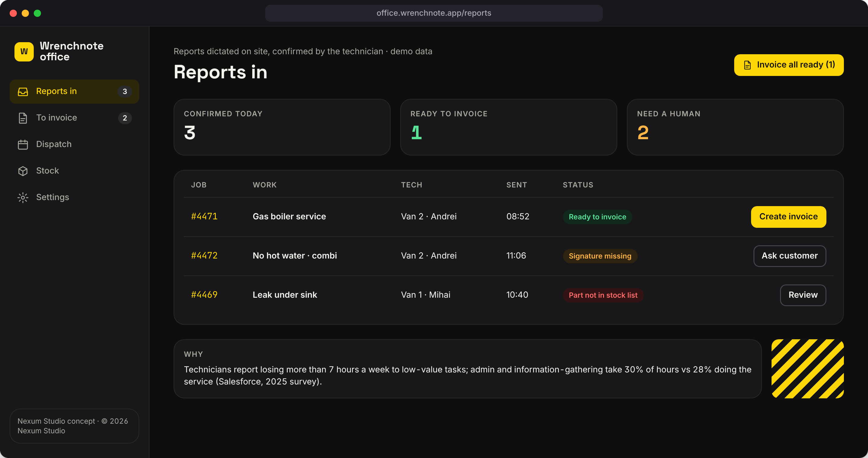Click the Invoice all ready button
Screen dimensions: 868x458
point(789,65)
